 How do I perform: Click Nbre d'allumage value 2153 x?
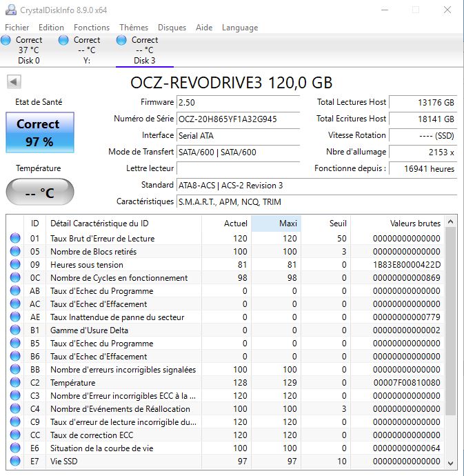423,152
